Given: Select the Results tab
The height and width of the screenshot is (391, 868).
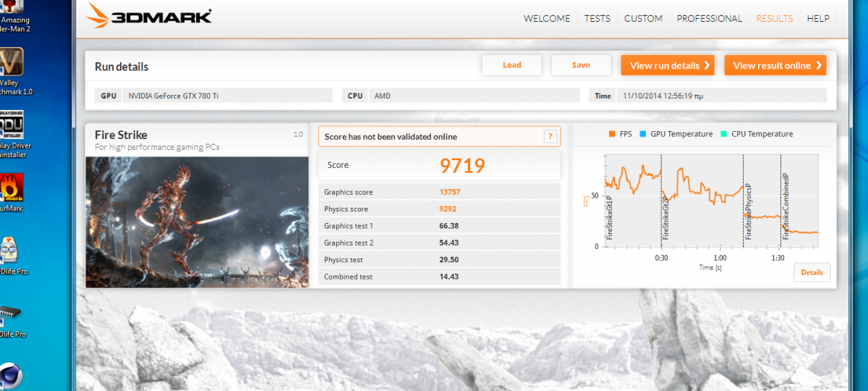Looking at the screenshot, I should (774, 18).
